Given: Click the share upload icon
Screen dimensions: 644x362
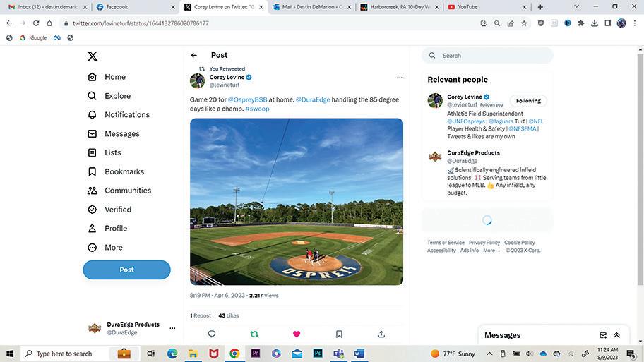Looking at the screenshot, I should click(x=381, y=334).
